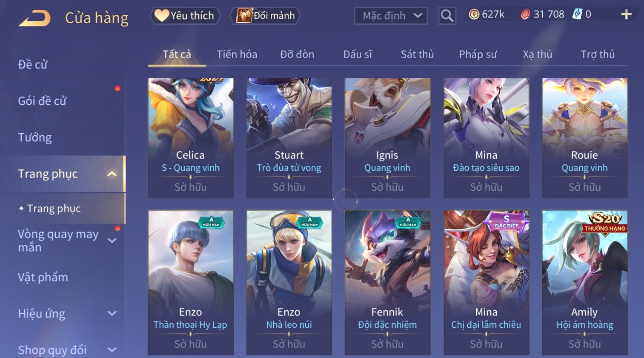
Task: Open Gói đề cử in sidebar
Action: 42,101
